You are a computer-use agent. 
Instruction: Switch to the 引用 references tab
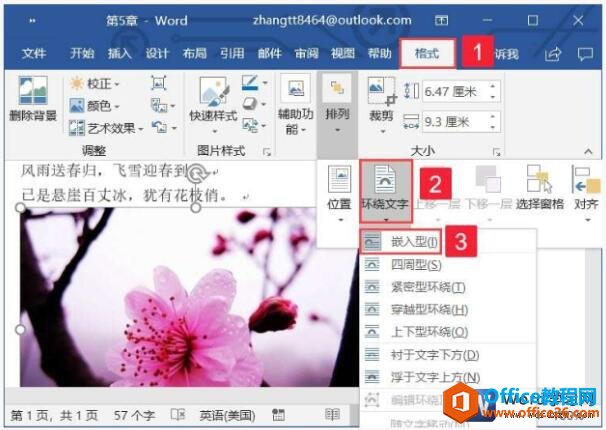(232, 53)
